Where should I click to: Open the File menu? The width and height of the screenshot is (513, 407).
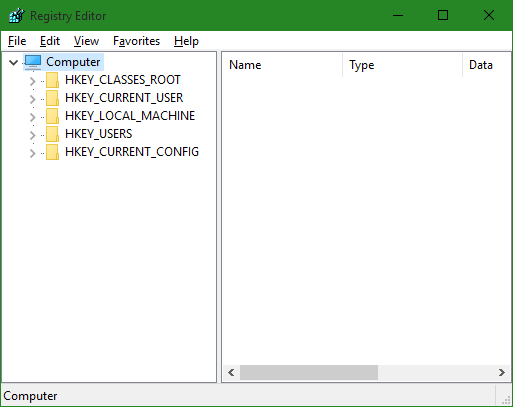[17, 41]
